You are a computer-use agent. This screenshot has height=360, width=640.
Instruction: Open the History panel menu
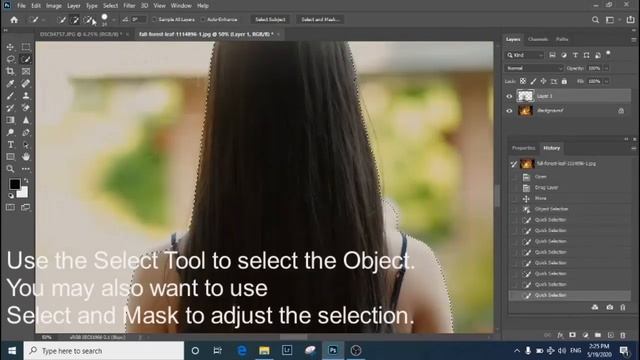click(633, 148)
